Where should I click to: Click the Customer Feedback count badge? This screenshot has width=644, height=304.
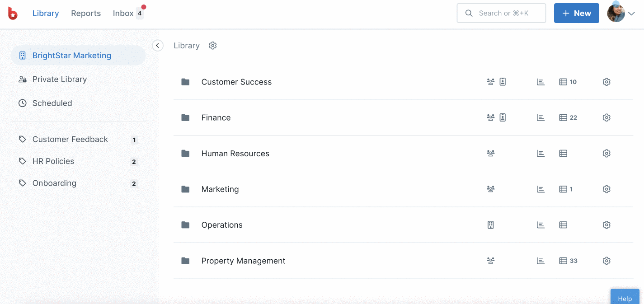134,140
